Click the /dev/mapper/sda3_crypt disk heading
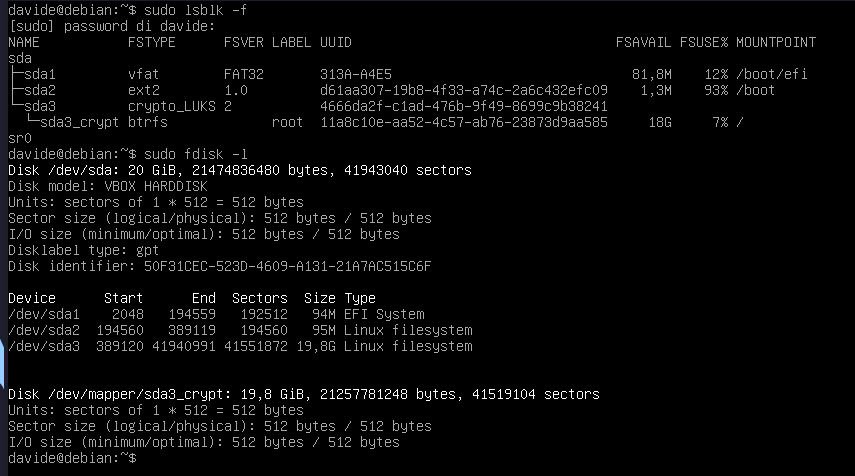 click(304, 395)
